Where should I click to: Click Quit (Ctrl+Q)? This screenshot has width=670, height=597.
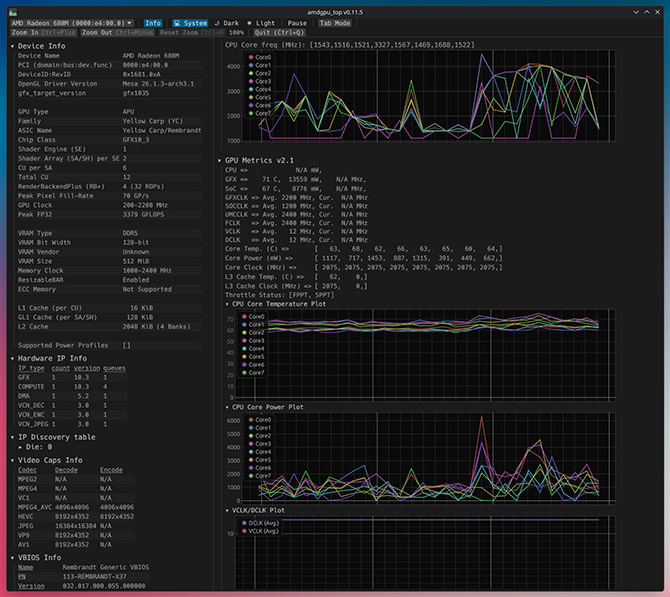[279, 32]
